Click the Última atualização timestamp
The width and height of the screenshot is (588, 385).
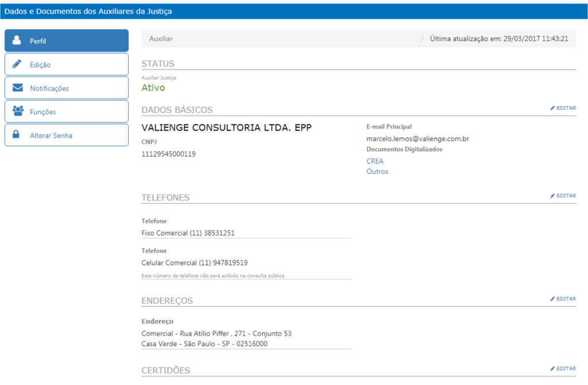coord(499,38)
